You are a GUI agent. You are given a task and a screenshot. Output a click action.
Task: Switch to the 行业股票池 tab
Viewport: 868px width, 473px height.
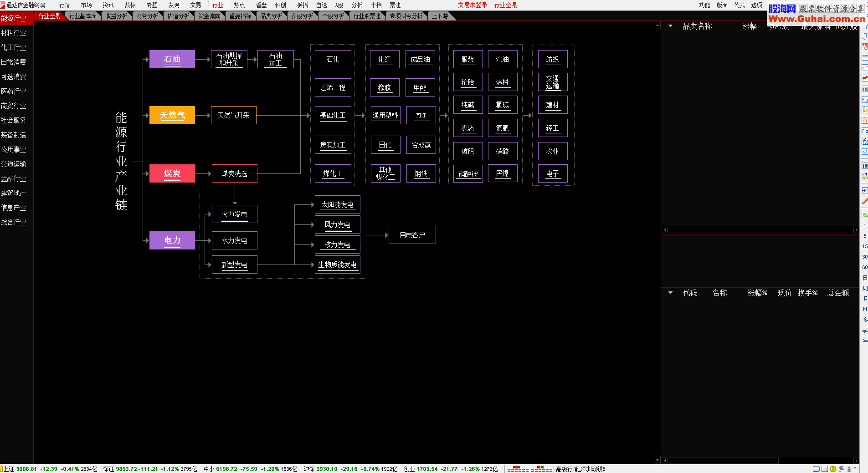click(367, 16)
